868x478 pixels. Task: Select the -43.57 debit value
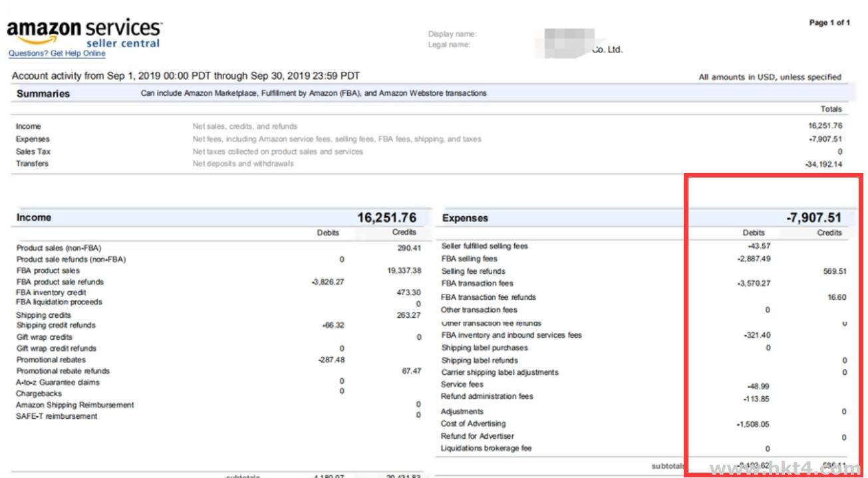pyautogui.click(x=759, y=246)
